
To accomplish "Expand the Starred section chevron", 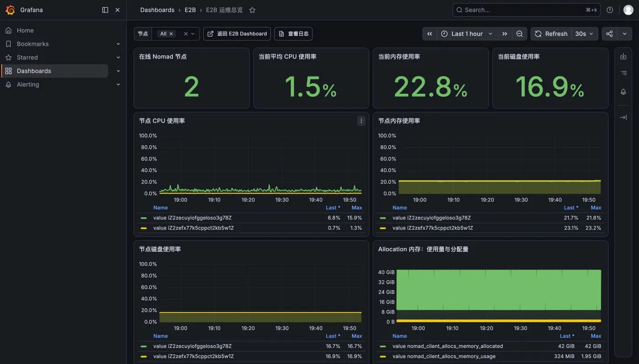I will coord(118,57).
